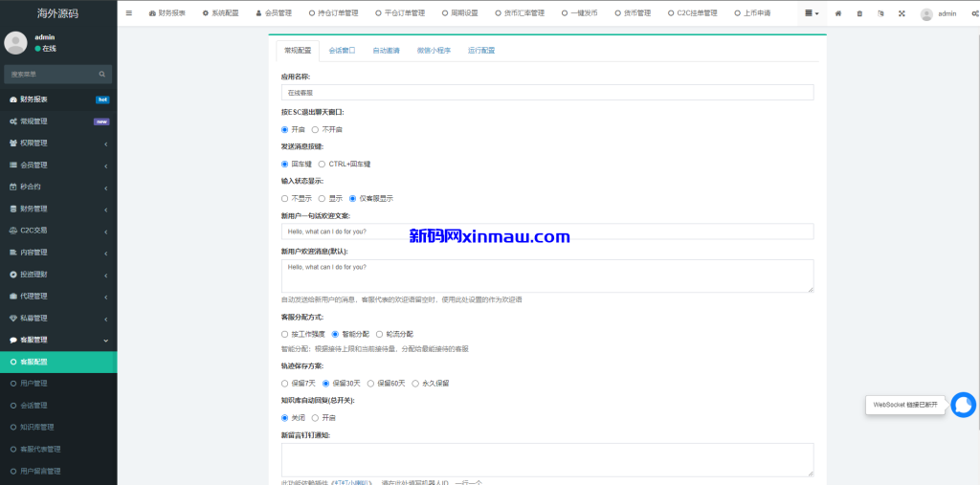This screenshot has height=485, width=980.
Task: Switch to the 运行配置 tab
Action: (x=481, y=51)
